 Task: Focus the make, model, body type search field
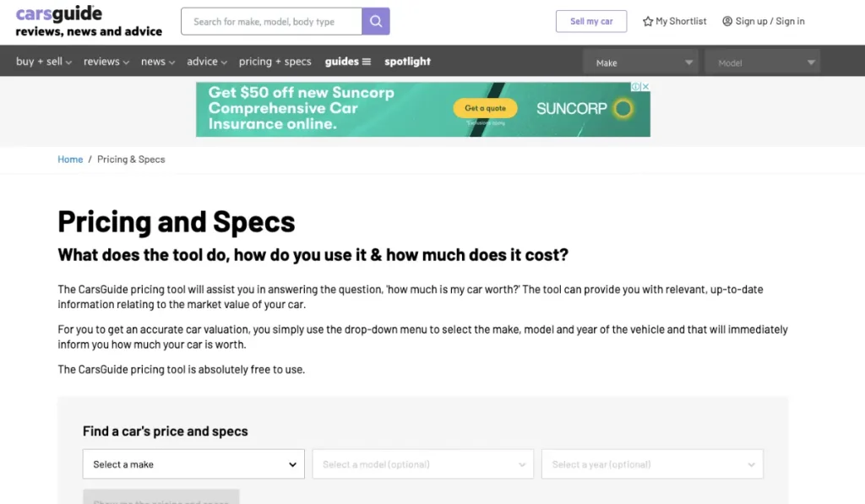click(x=271, y=21)
